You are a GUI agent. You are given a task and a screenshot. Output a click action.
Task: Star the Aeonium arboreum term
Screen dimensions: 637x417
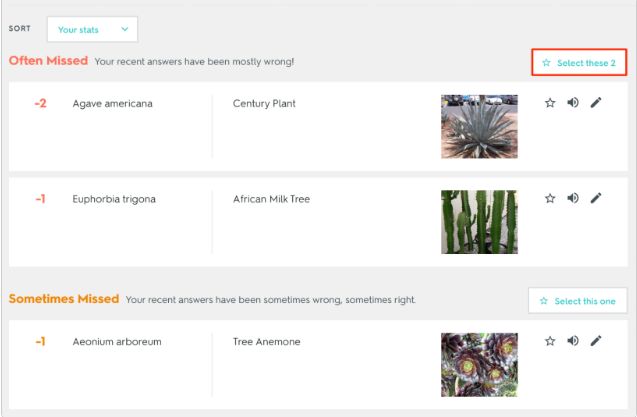tap(550, 341)
